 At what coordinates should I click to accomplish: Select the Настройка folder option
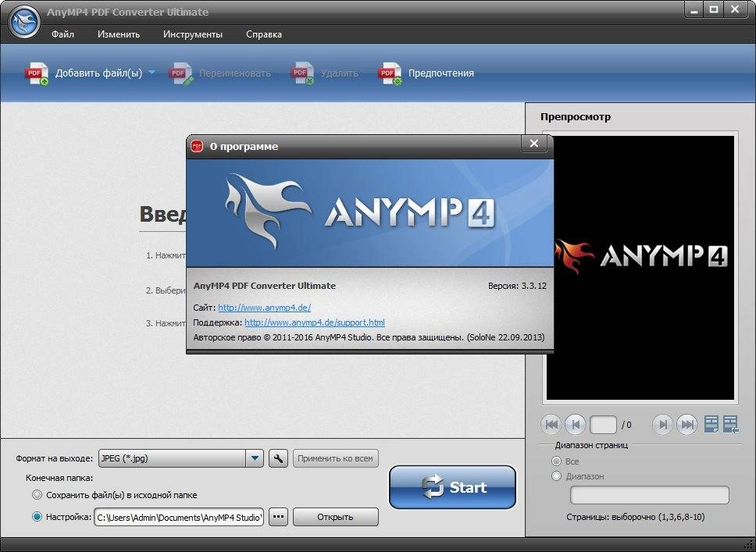pyautogui.click(x=37, y=517)
